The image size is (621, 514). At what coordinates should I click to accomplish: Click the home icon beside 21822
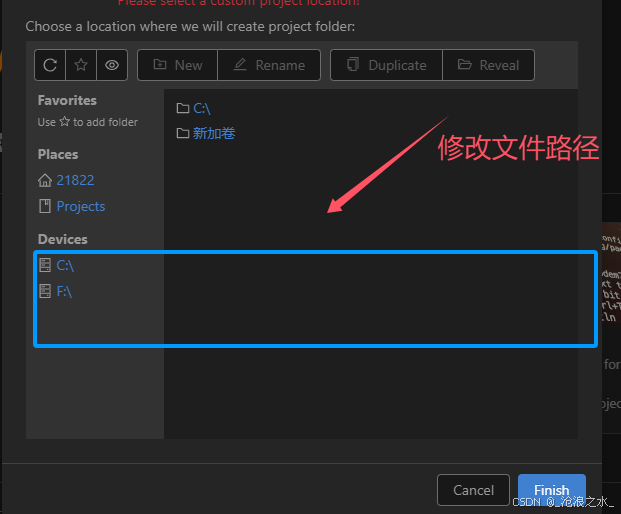(45, 180)
